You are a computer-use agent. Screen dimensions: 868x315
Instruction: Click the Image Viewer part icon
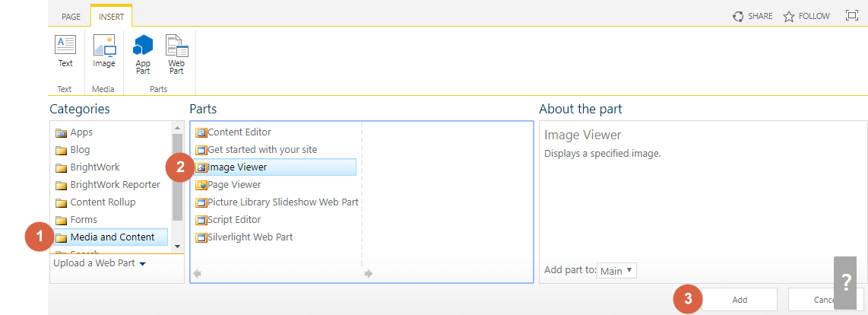[x=201, y=167]
